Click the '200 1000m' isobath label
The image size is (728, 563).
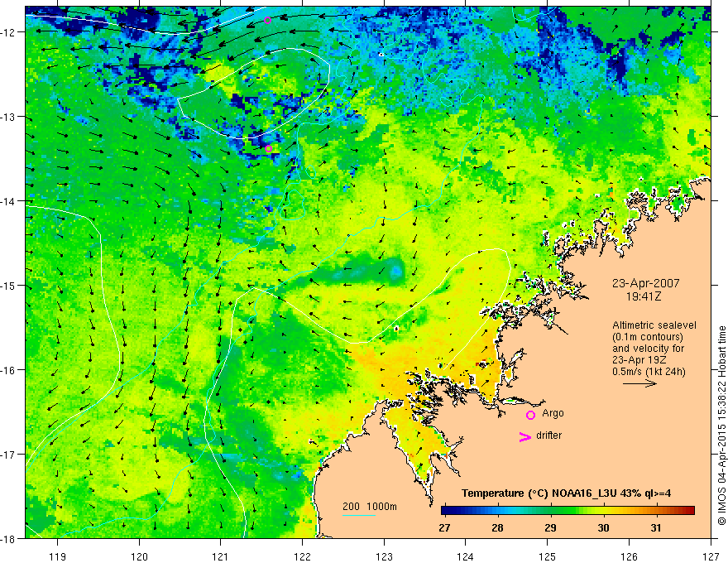point(370,507)
